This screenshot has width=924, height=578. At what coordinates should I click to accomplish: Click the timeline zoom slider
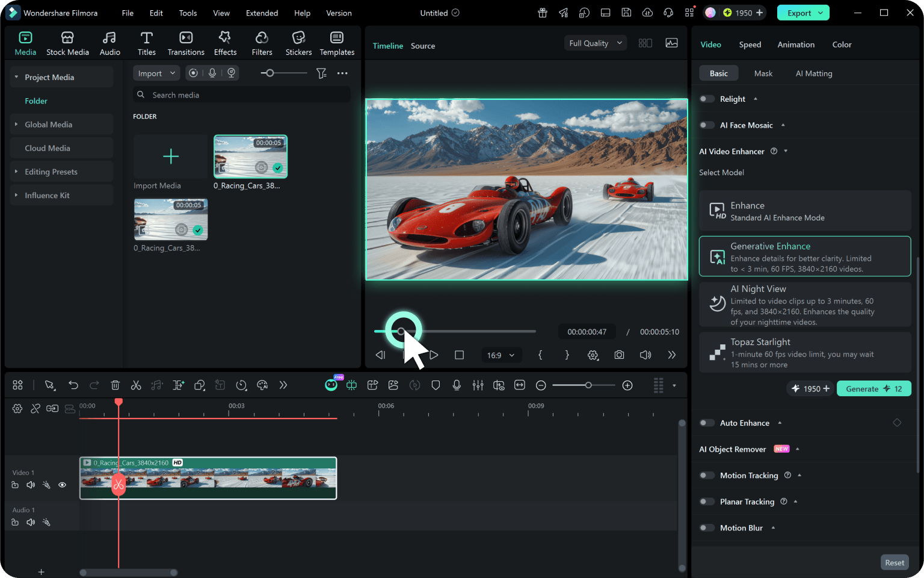[584, 385]
